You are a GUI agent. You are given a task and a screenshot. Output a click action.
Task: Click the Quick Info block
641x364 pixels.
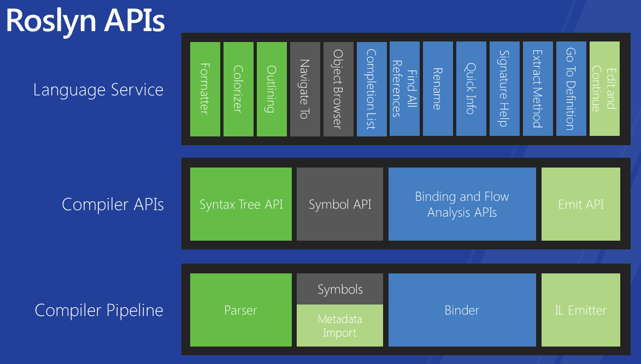pyautogui.click(x=471, y=89)
